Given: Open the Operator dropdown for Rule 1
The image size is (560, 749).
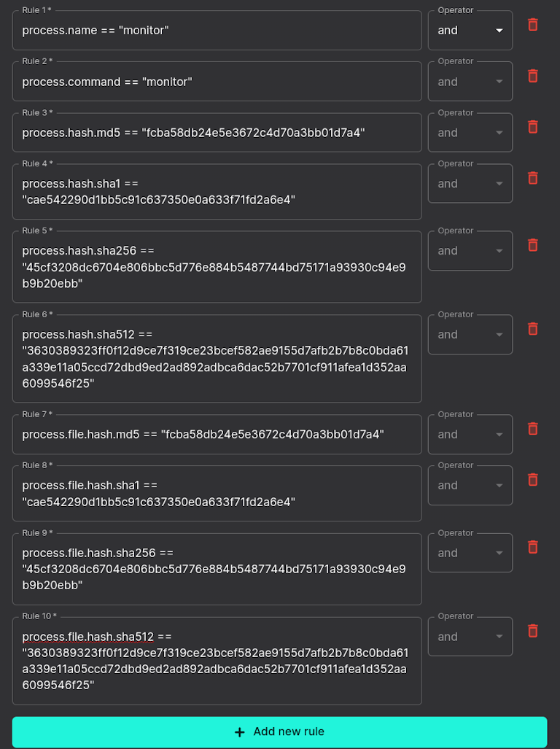Looking at the screenshot, I should 470,30.
